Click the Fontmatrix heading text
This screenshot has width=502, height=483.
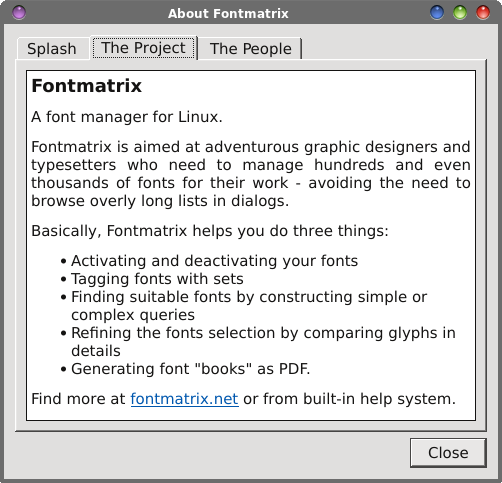pyautogui.click(x=87, y=86)
